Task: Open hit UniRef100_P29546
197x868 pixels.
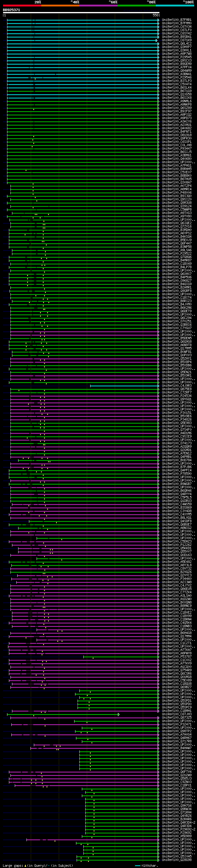Action: click(176, 78)
